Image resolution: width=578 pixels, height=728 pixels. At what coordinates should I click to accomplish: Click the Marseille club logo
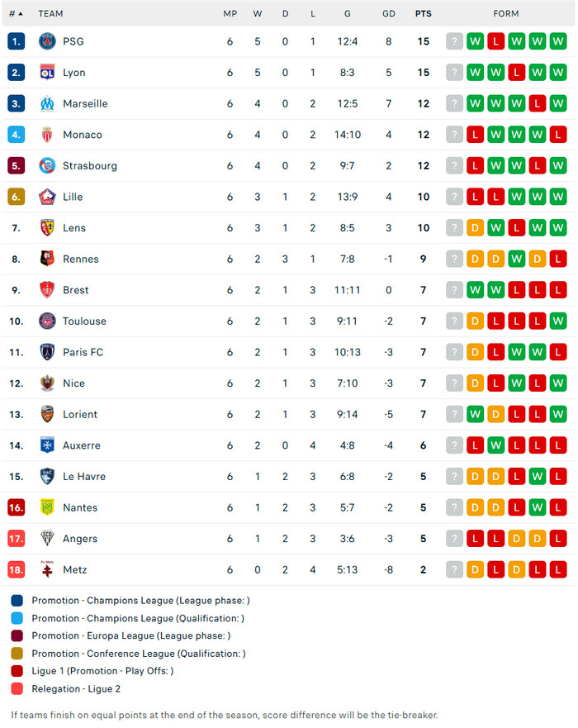coord(47,104)
